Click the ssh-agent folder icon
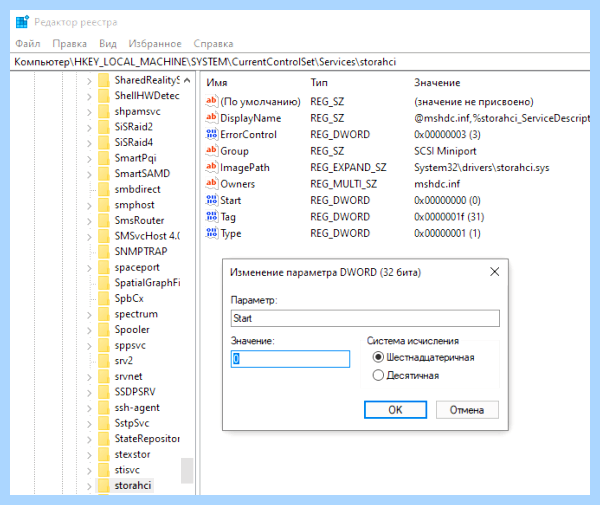The width and height of the screenshot is (600, 505). click(104, 407)
